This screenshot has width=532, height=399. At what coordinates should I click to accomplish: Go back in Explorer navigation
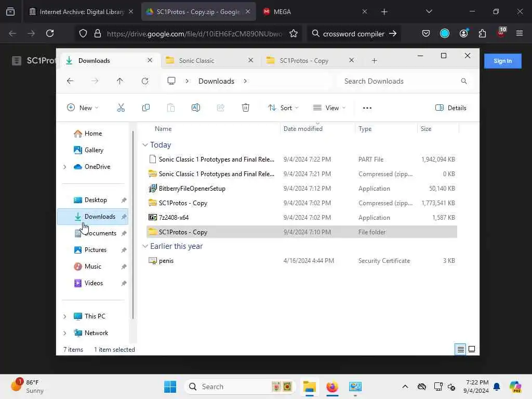pos(70,81)
